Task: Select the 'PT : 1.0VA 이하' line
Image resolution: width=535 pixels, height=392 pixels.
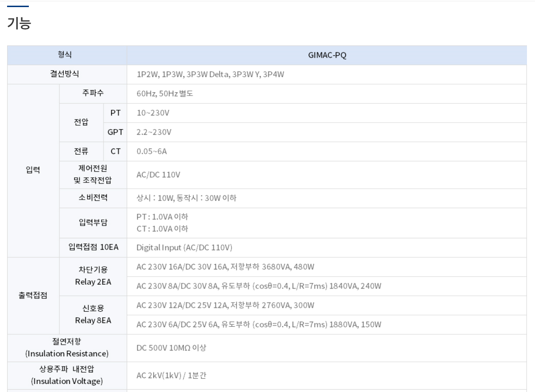Action: (163, 217)
